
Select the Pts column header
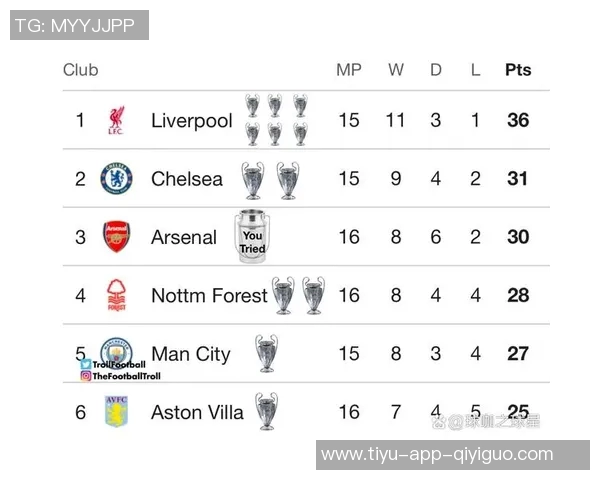[x=518, y=70]
